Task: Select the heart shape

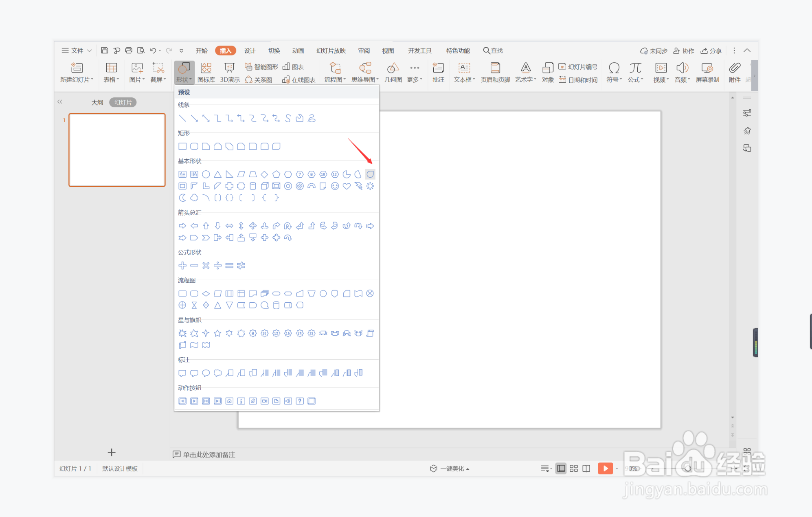Action: (x=347, y=186)
